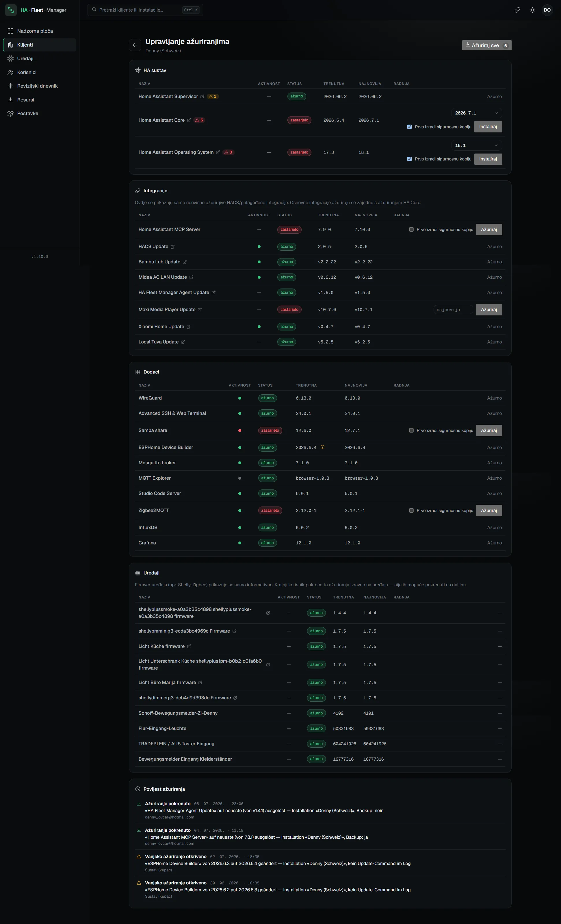
Task: Click the link icon in top bar
Action: point(517,10)
